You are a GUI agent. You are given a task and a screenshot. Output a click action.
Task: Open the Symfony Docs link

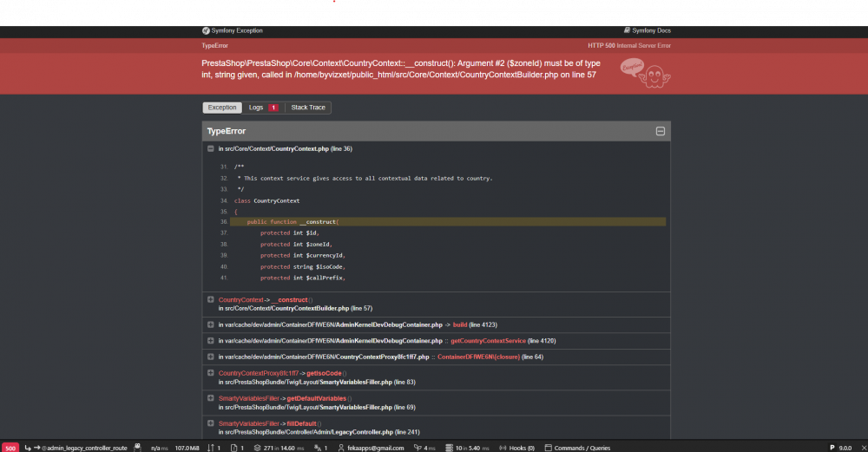tap(648, 30)
